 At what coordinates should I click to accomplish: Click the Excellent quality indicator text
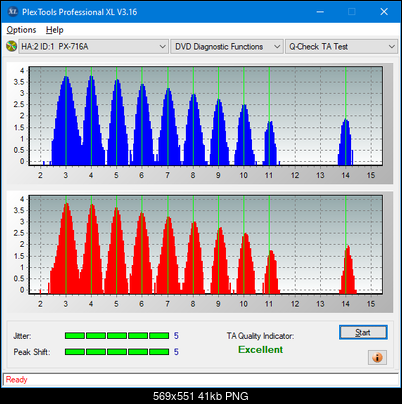(x=260, y=350)
